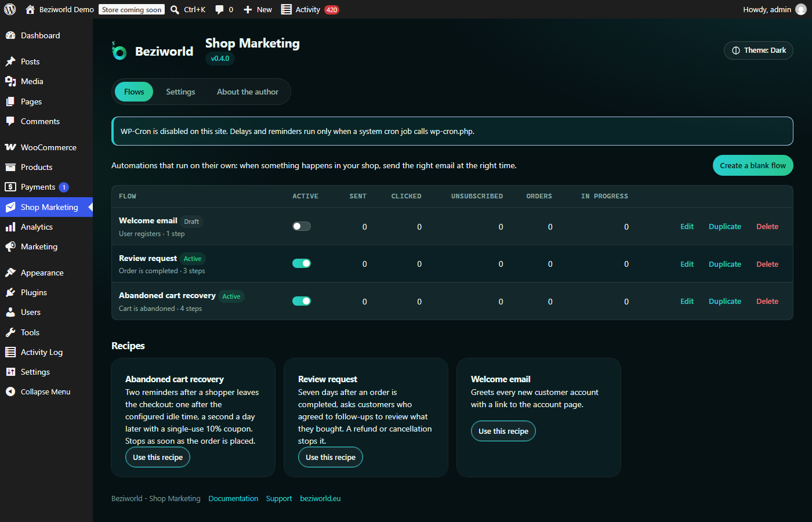Screen dimensions: 812x522
Task: Open WooCommerce menu
Action: point(46,147)
